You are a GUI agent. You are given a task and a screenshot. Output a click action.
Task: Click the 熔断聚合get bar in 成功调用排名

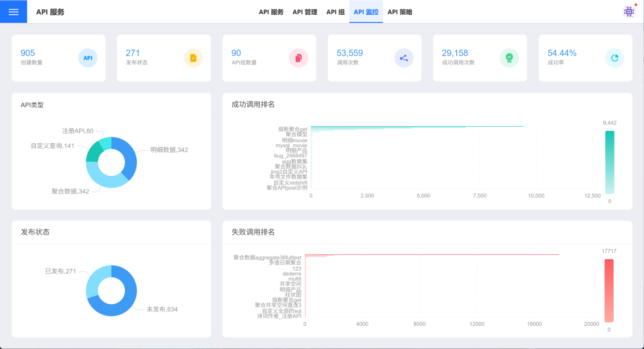[416, 126]
